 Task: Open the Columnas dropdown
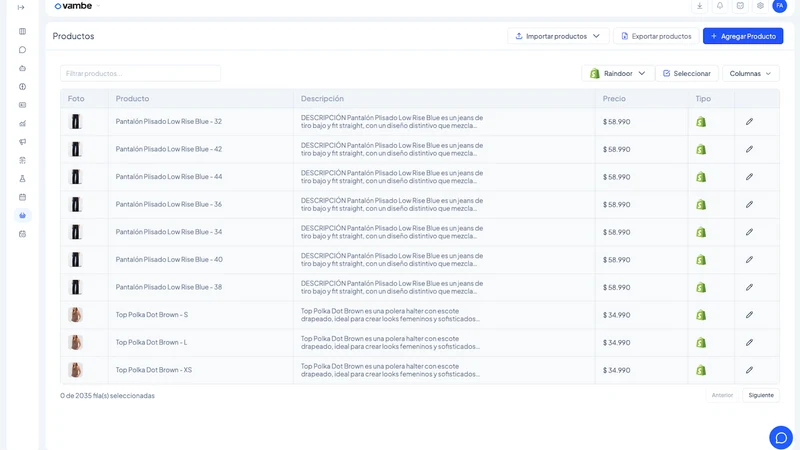click(x=750, y=73)
